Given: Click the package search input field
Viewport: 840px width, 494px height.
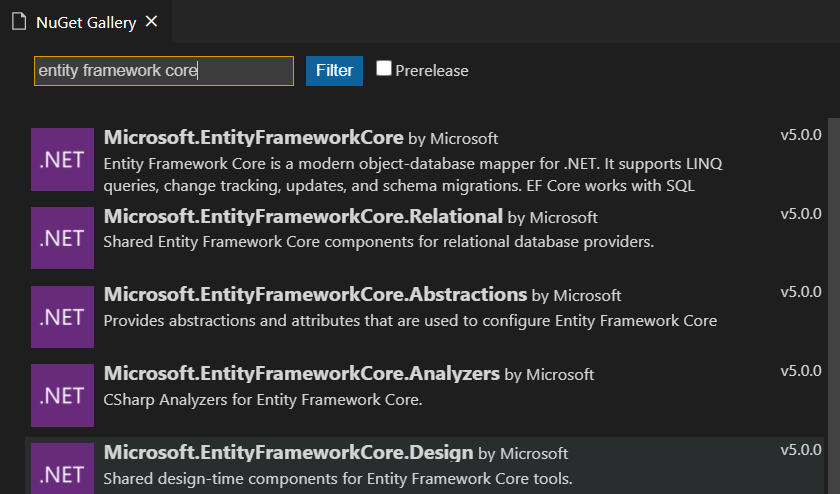Looking at the screenshot, I should [x=164, y=71].
